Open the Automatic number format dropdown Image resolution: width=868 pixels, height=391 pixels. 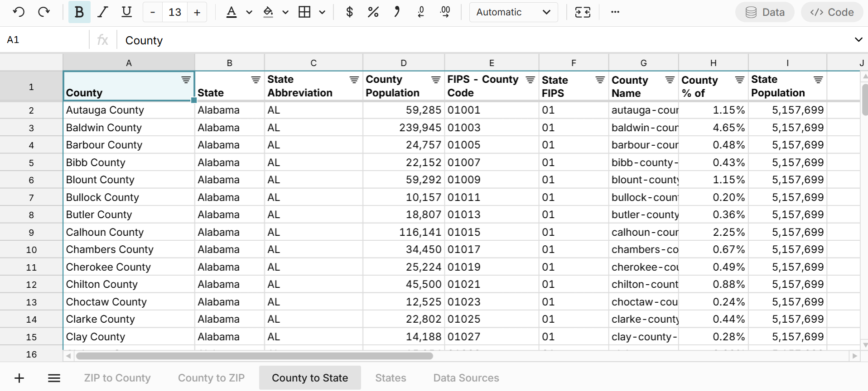click(x=513, y=12)
